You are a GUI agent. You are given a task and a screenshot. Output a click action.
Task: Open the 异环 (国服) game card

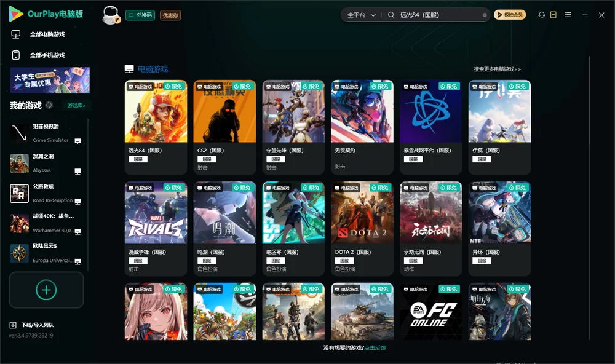499,229
